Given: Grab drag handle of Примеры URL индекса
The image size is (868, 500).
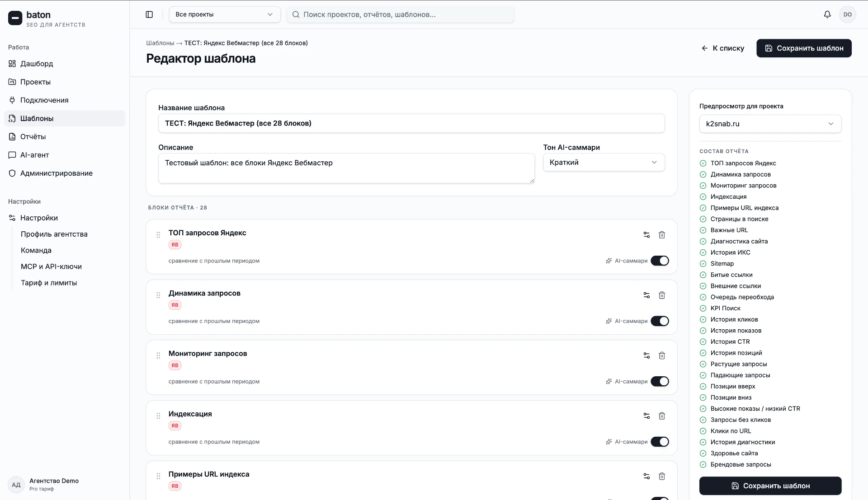Looking at the screenshot, I should 158,476.
